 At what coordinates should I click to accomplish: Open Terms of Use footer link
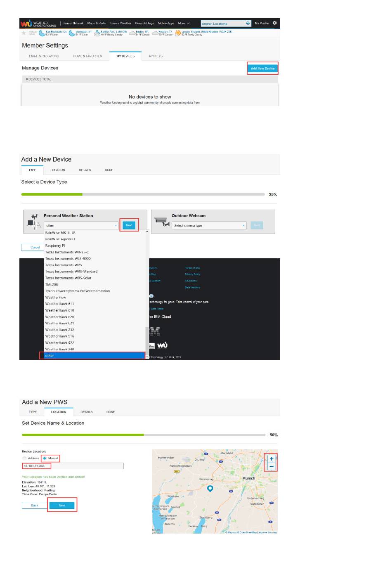point(192,268)
